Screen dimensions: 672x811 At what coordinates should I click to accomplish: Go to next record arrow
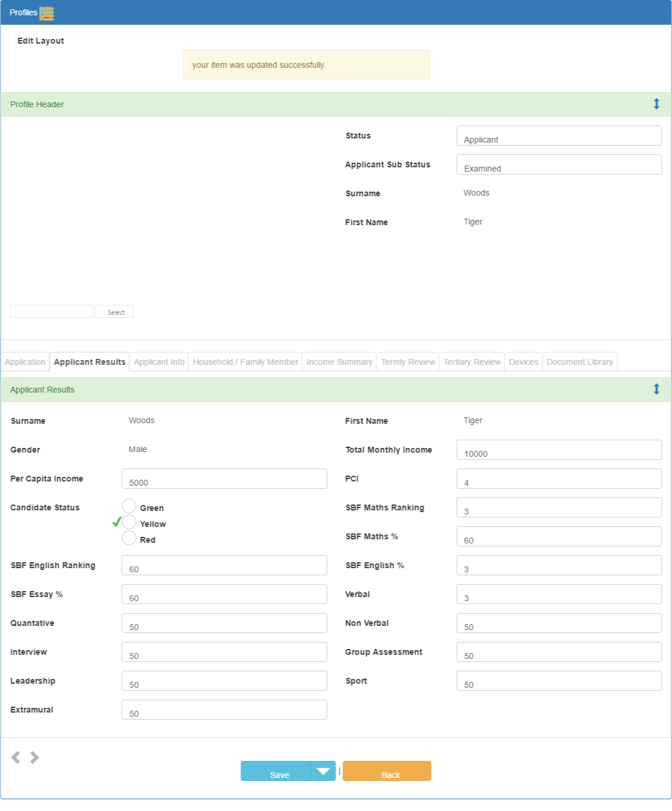(x=35, y=757)
